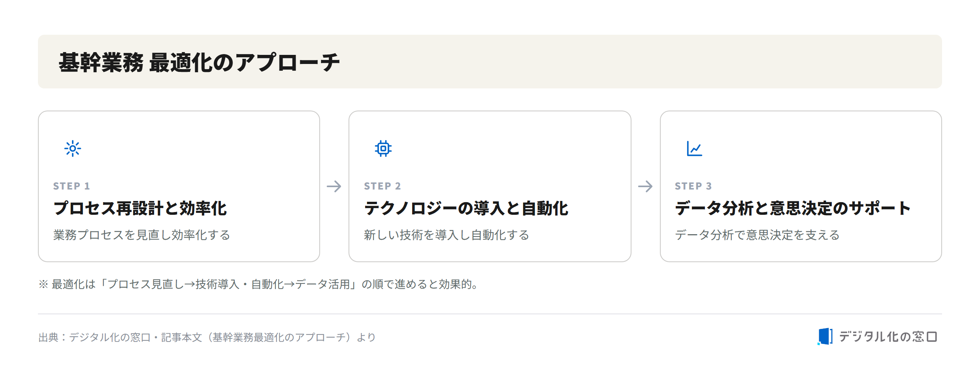Viewport: 980px width, 383px height.
Task: Click description 新しい技術を導入し自動化する
Action: coord(447,235)
